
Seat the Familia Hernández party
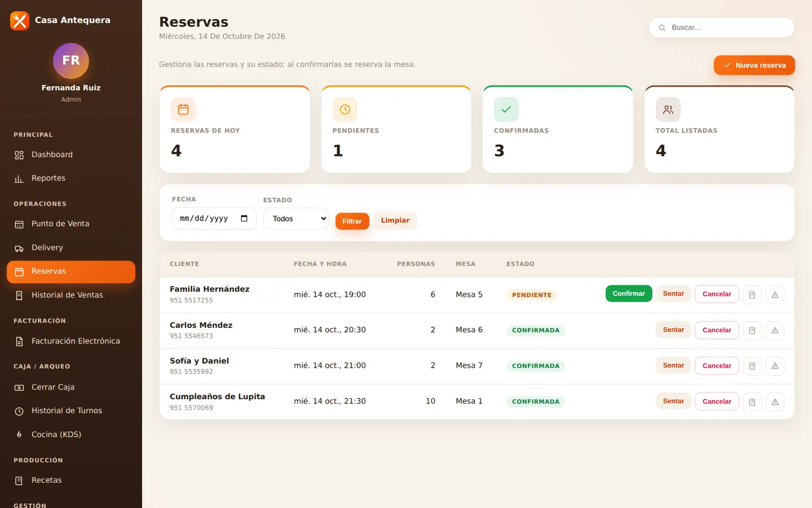click(x=673, y=294)
